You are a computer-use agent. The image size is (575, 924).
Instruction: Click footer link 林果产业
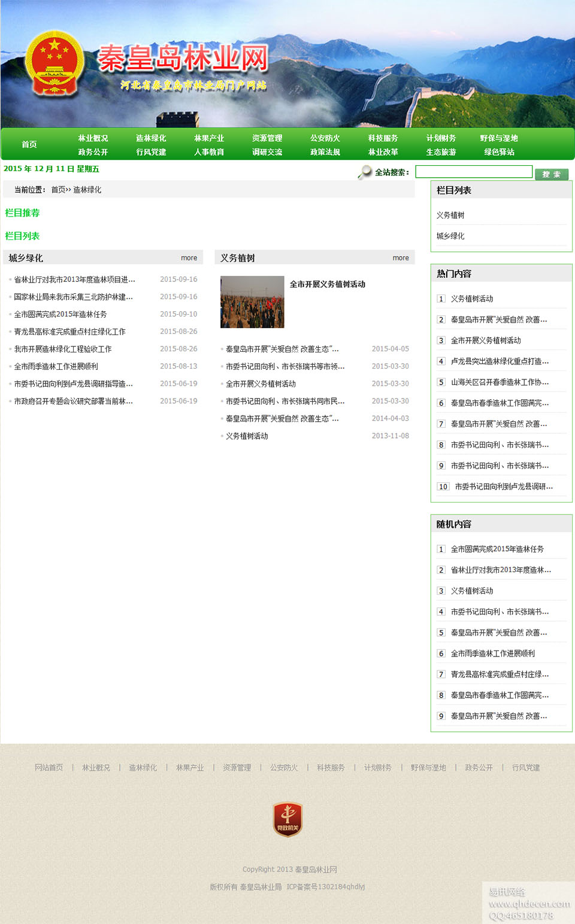[x=190, y=768]
